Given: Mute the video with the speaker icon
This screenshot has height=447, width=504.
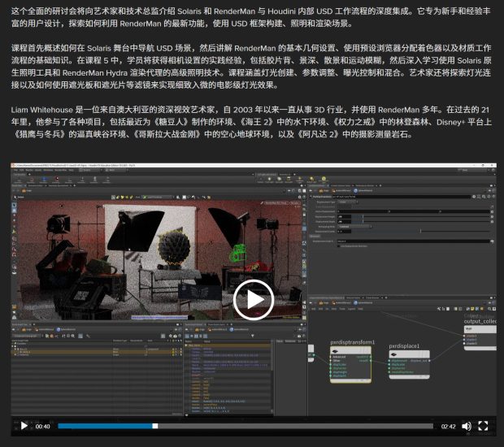Looking at the screenshot, I should click(467, 426).
